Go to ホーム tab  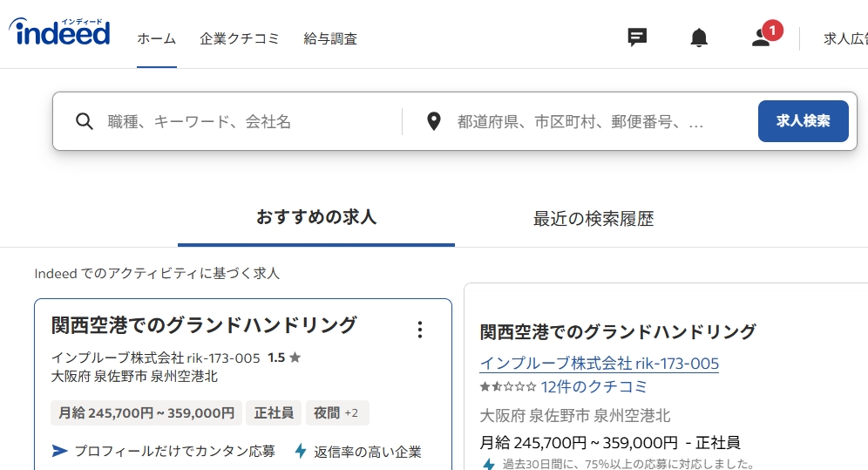click(x=157, y=38)
